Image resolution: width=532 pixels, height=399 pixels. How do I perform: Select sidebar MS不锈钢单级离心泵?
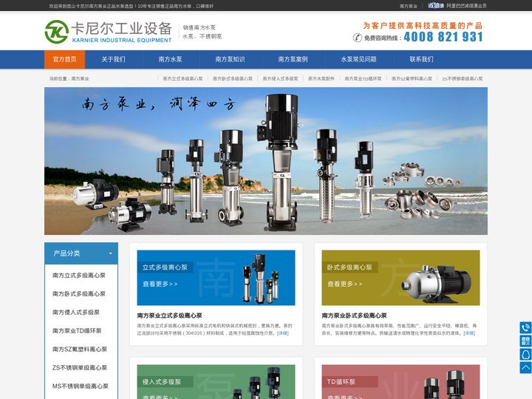click(x=80, y=386)
